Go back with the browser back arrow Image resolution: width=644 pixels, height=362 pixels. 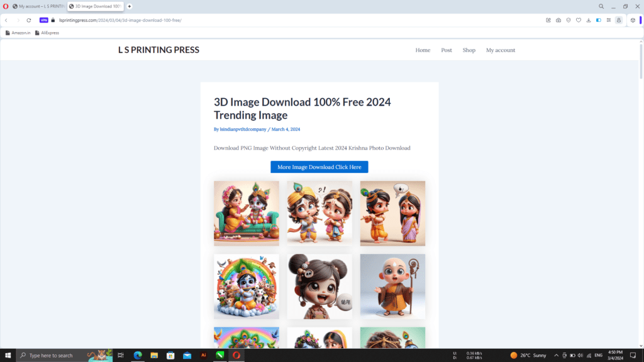click(6, 20)
